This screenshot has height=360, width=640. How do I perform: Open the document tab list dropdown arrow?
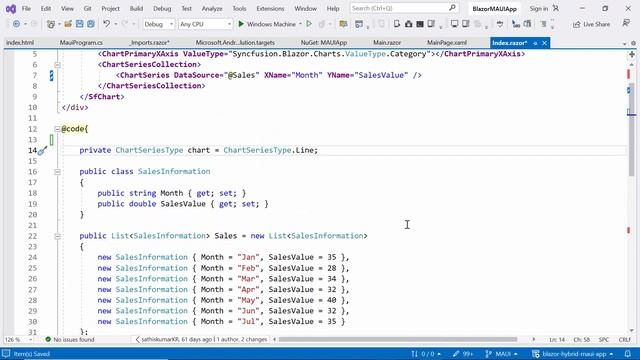tap(624, 43)
